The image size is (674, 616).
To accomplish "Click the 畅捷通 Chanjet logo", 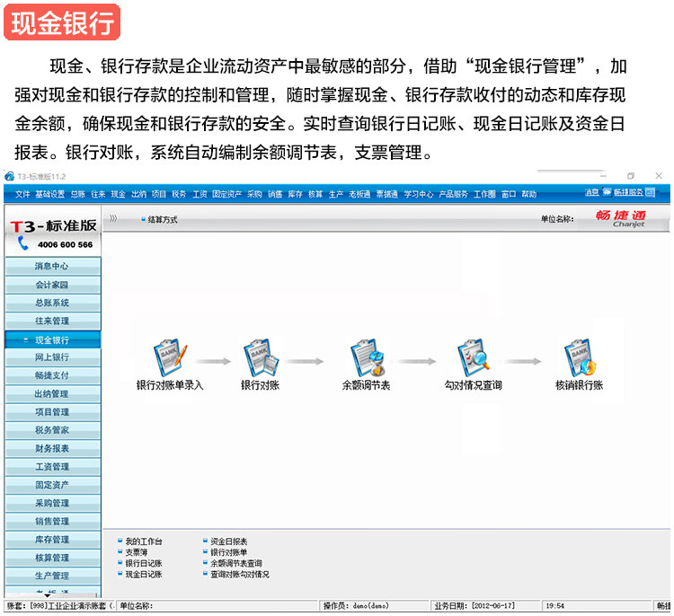I will 621,218.
